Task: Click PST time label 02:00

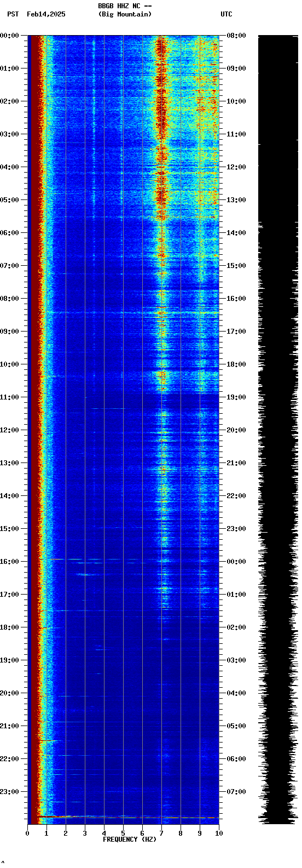Action: tap(10, 101)
